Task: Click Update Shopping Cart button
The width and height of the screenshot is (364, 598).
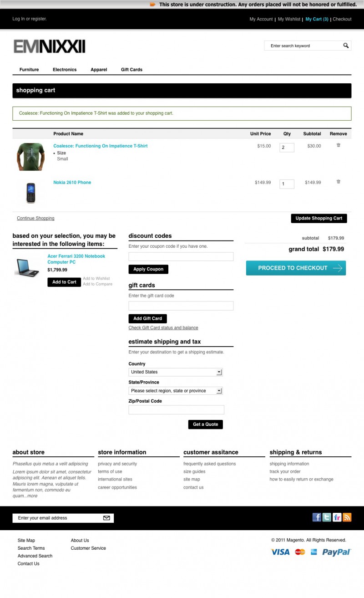Action: 319,218
